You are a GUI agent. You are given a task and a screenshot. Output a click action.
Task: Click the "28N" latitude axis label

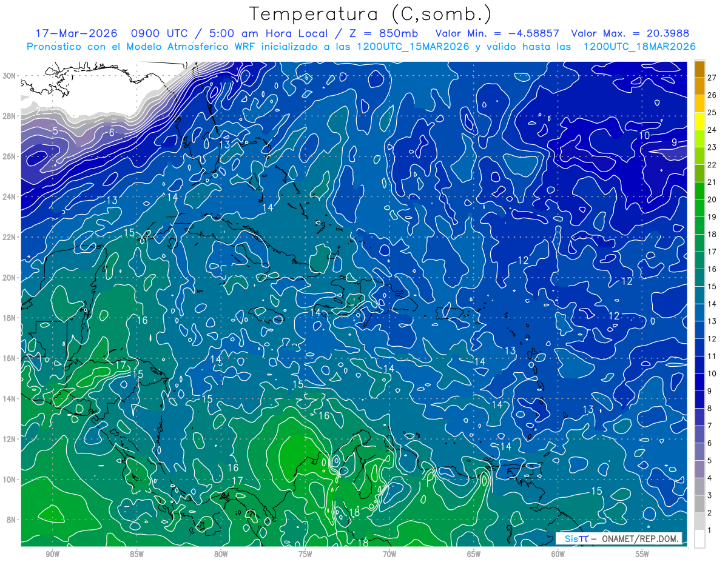(9, 116)
